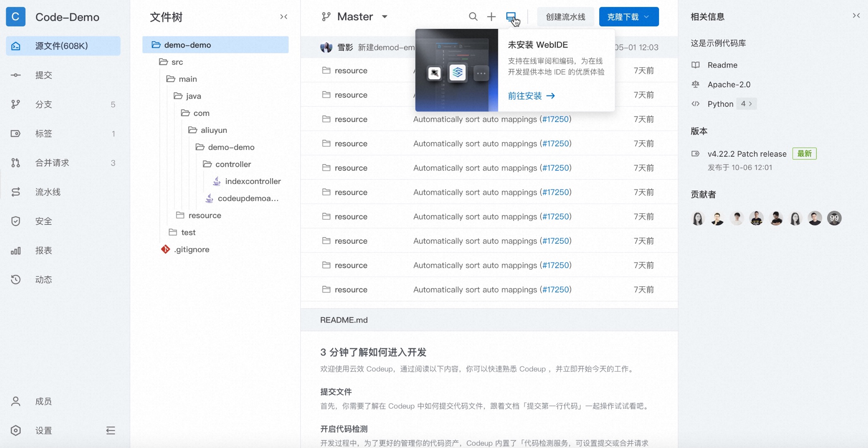868x448 pixels.
Task: Click the git branch icon beside Master
Action: click(x=326, y=17)
